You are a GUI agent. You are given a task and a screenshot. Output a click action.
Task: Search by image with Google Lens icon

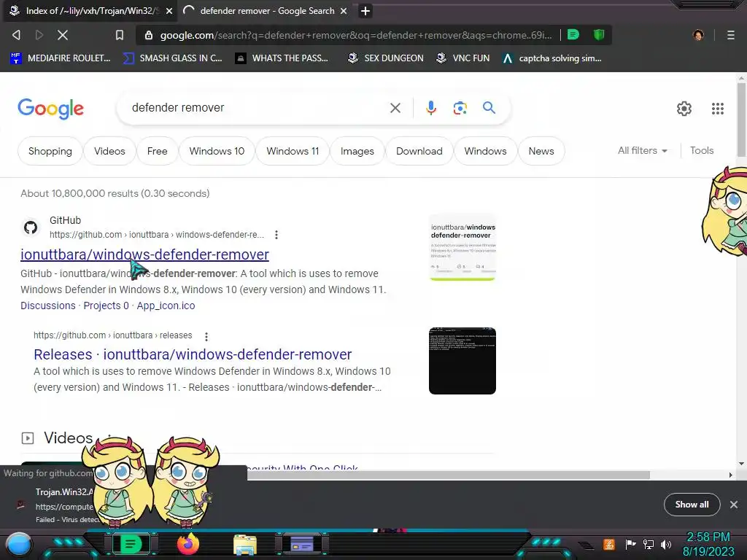[460, 108]
